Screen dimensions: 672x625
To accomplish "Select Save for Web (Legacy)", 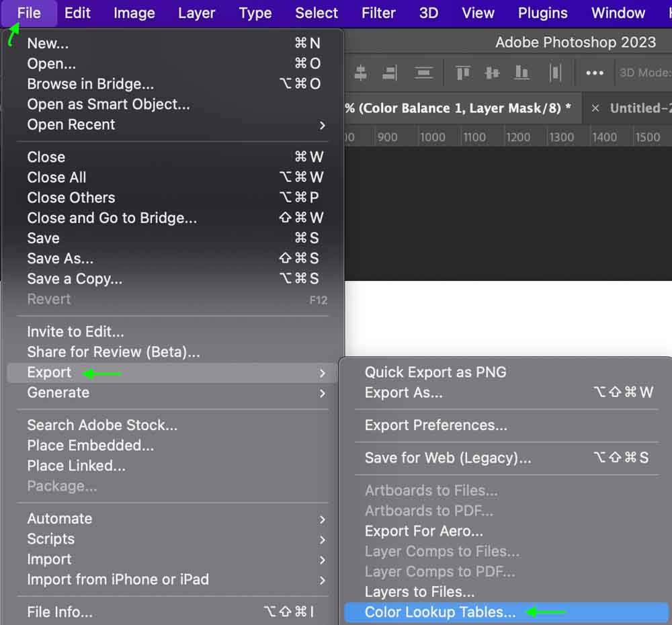I will 448,458.
